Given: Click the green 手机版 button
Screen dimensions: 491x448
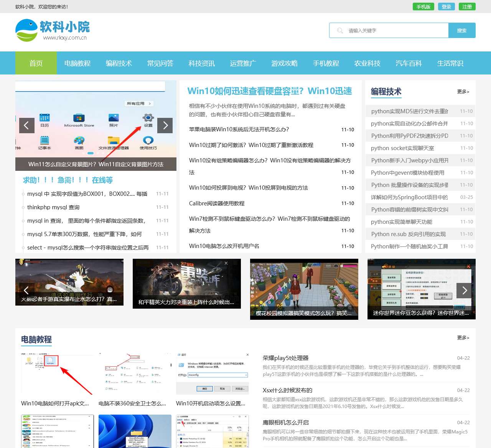Looking at the screenshot, I should point(423,7).
